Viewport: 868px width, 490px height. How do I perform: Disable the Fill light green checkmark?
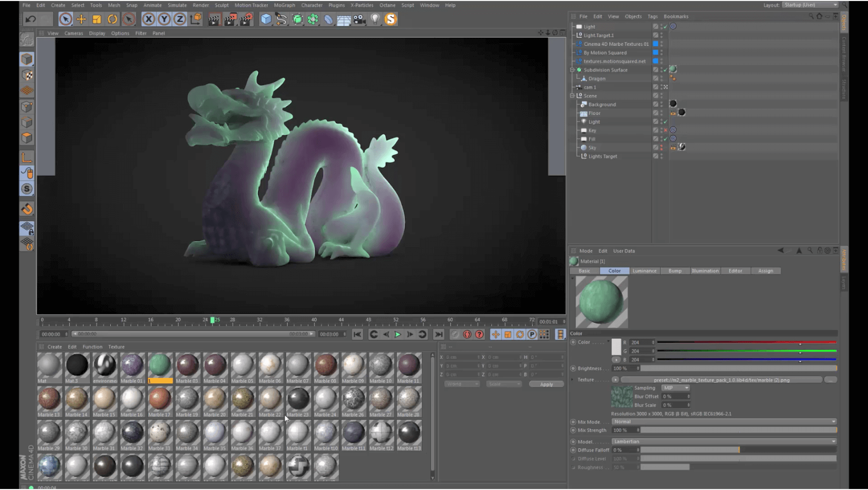tap(666, 139)
